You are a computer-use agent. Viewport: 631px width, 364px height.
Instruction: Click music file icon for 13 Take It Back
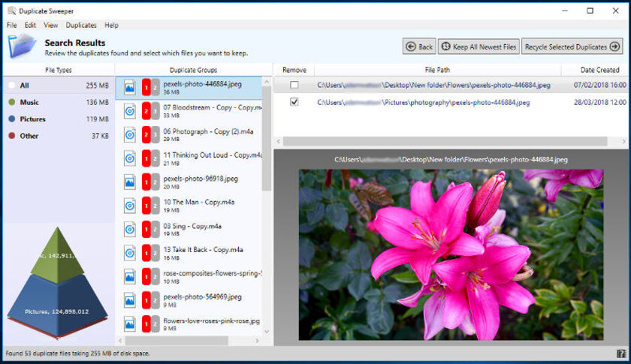point(129,253)
